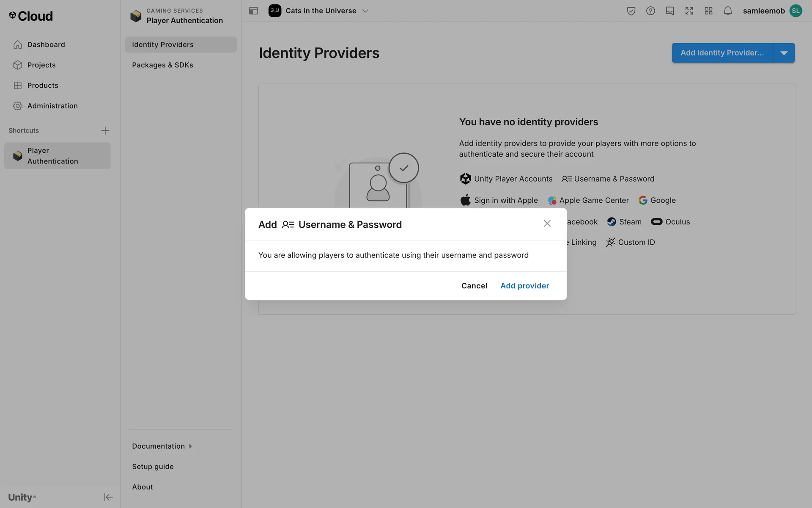Open the help question mark icon
Screen dimensions: 812x508
pyautogui.click(x=650, y=11)
